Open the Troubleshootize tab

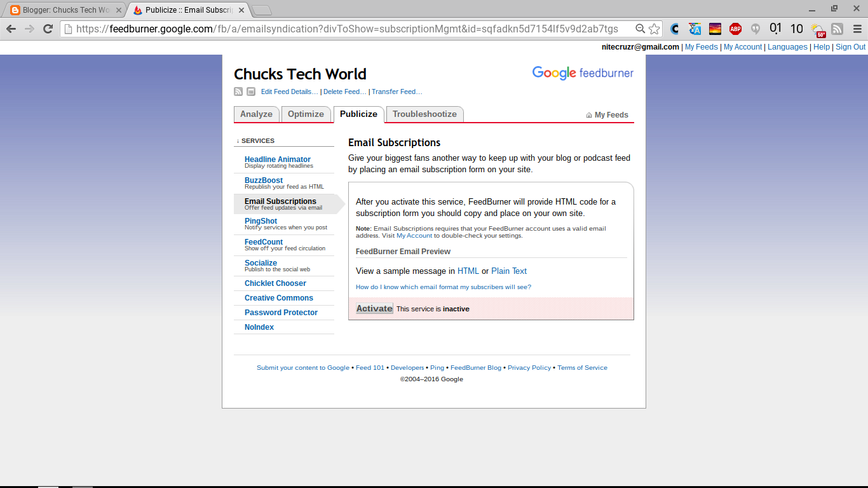(424, 114)
